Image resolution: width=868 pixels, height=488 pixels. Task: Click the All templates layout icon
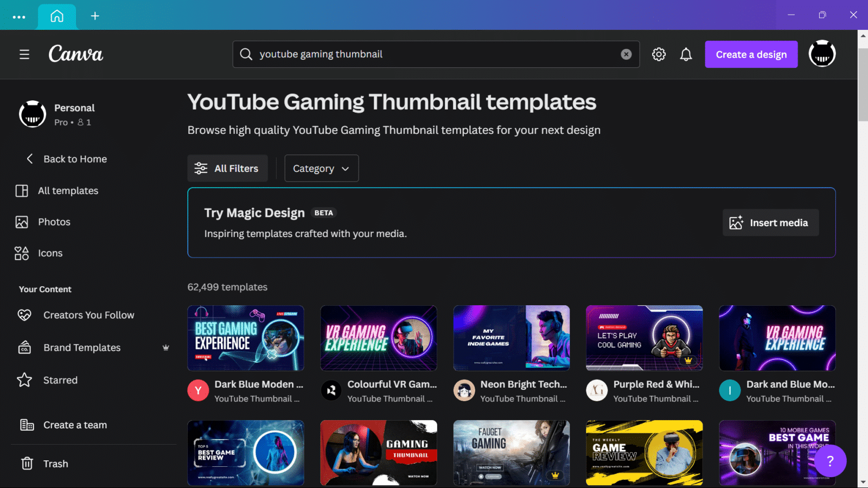22,191
